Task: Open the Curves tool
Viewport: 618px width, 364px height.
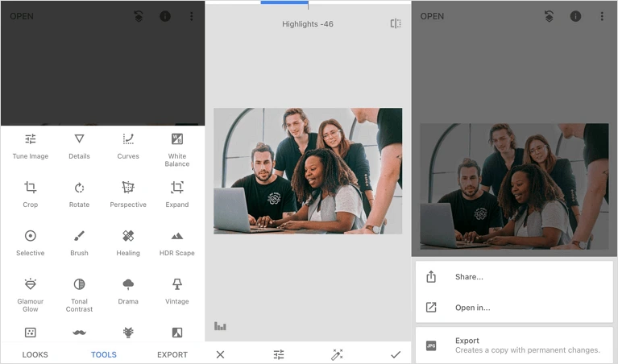Action: tap(128, 146)
